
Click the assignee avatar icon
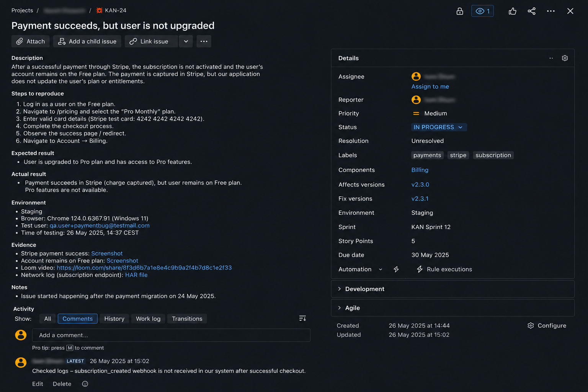click(x=416, y=77)
